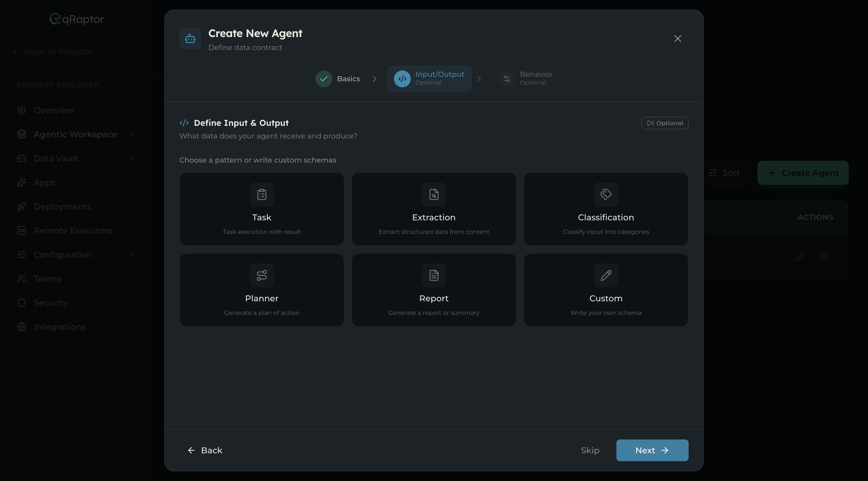Select the Input/Output step tab
The height and width of the screenshot is (481, 868).
(429, 79)
